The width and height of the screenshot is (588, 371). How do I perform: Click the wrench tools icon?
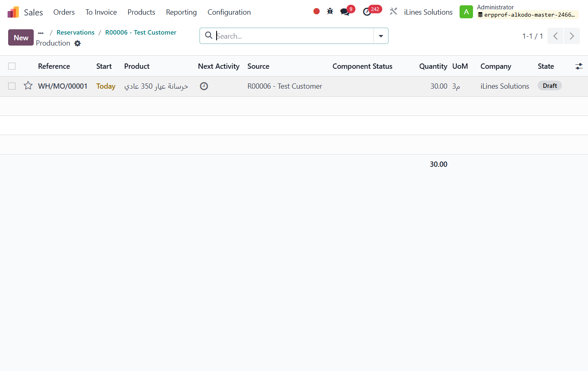393,11
